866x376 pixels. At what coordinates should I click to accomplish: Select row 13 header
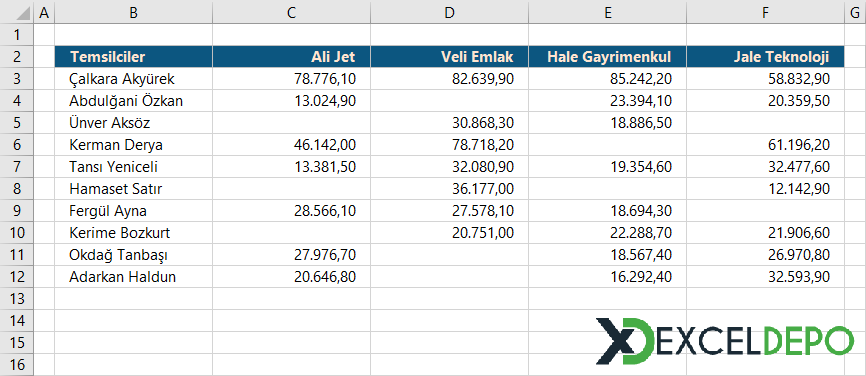click(x=17, y=299)
